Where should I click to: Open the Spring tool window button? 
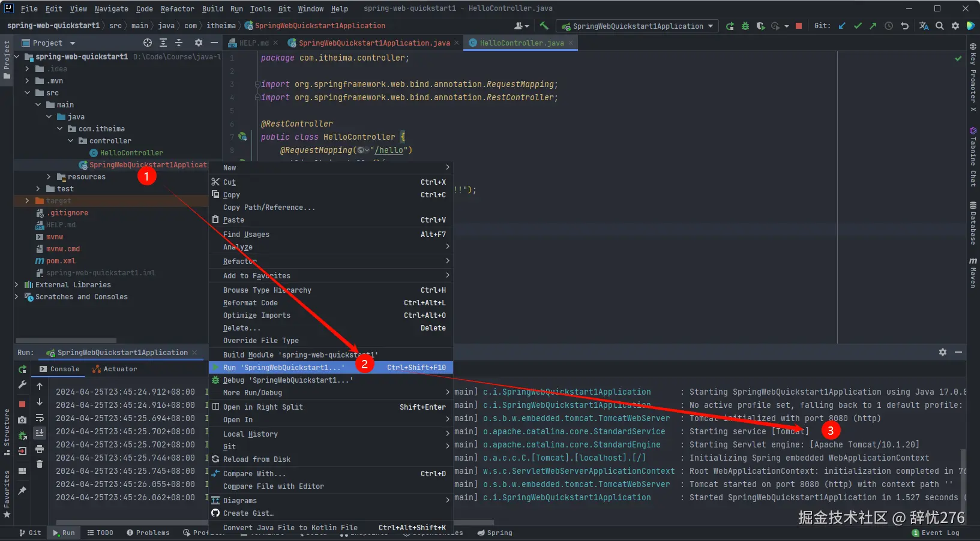(x=495, y=533)
